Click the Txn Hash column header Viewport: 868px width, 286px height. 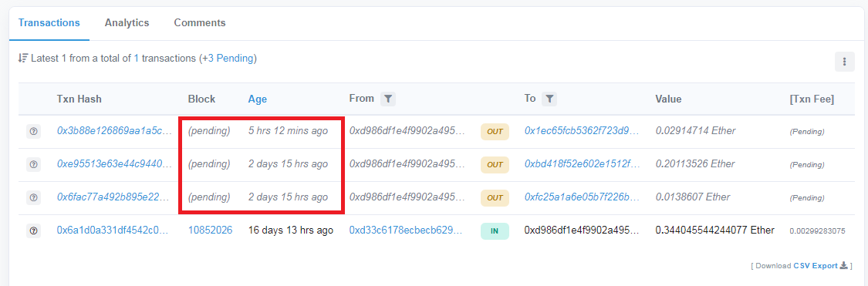coord(79,99)
